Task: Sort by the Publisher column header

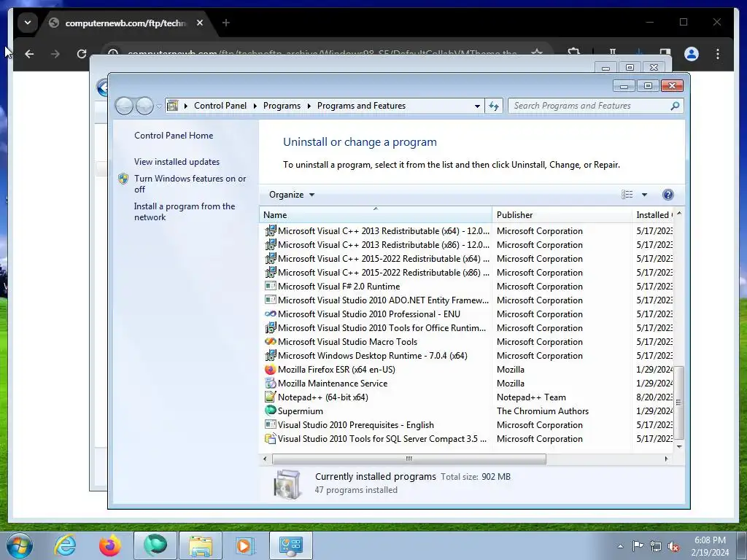Action: 562,215
